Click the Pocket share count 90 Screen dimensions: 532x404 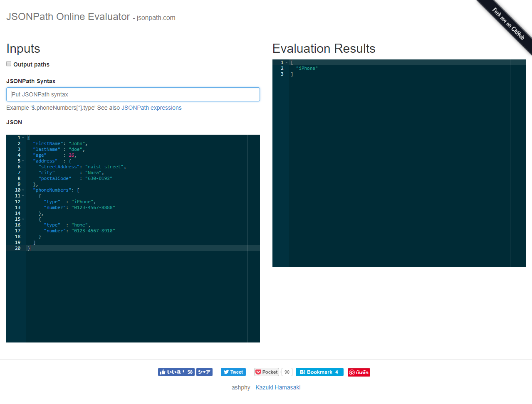pyautogui.click(x=287, y=372)
